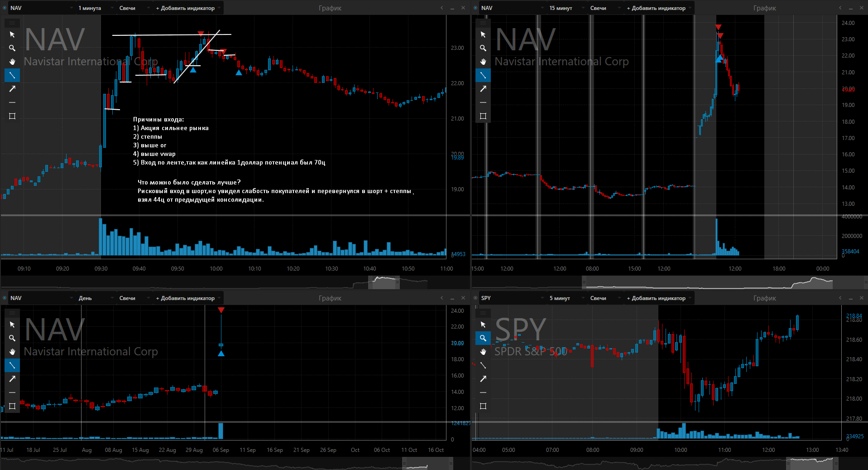This screenshot has width=868, height=470.
Task: Click back arrow in NAV 1-minute panel header
Action: 442,8
